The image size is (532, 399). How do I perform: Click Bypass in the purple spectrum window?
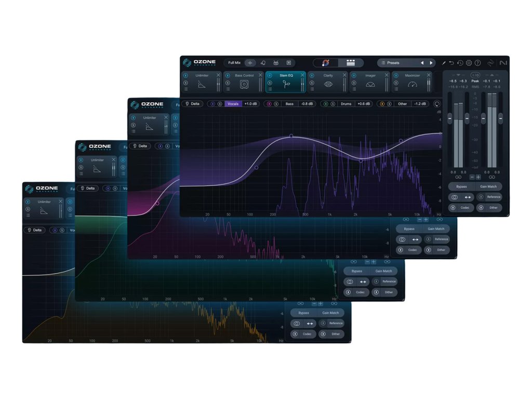[x=409, y=229]
